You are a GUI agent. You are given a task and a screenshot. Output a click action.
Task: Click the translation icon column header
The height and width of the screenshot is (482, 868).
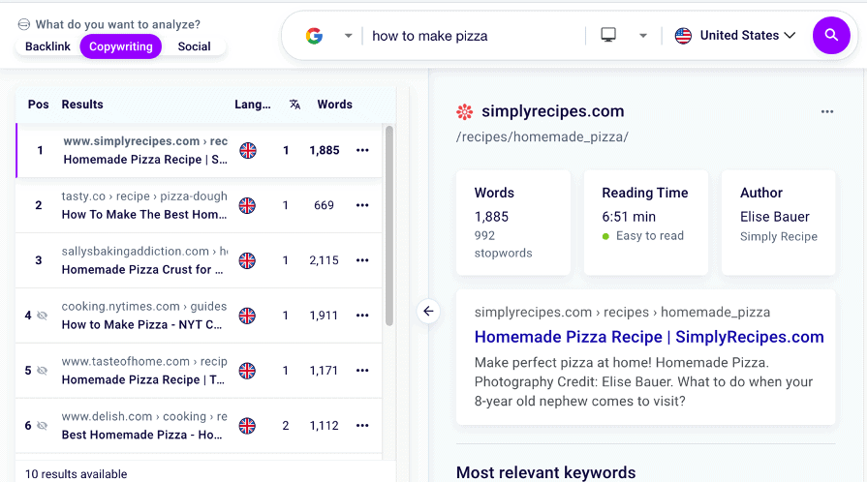point(295,104)
